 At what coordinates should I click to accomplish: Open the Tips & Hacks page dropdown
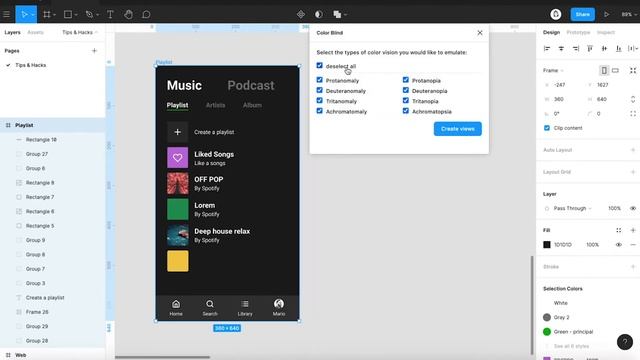point(80,32)
